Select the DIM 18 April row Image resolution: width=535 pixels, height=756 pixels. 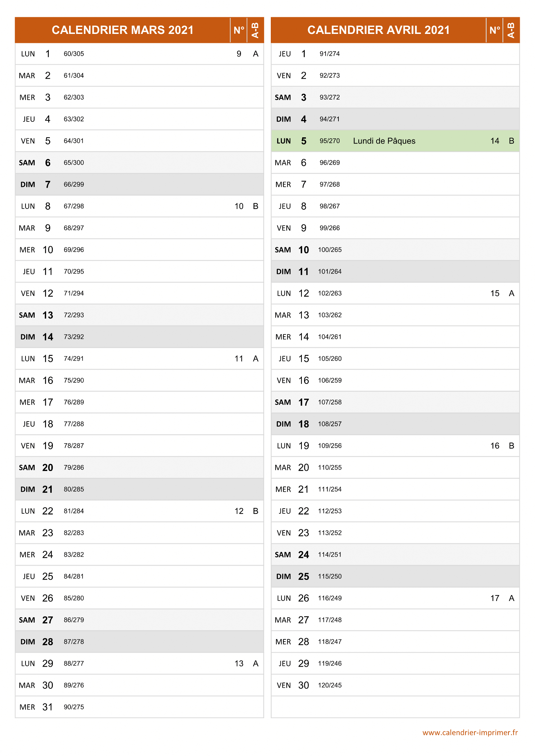coord(395,424)
